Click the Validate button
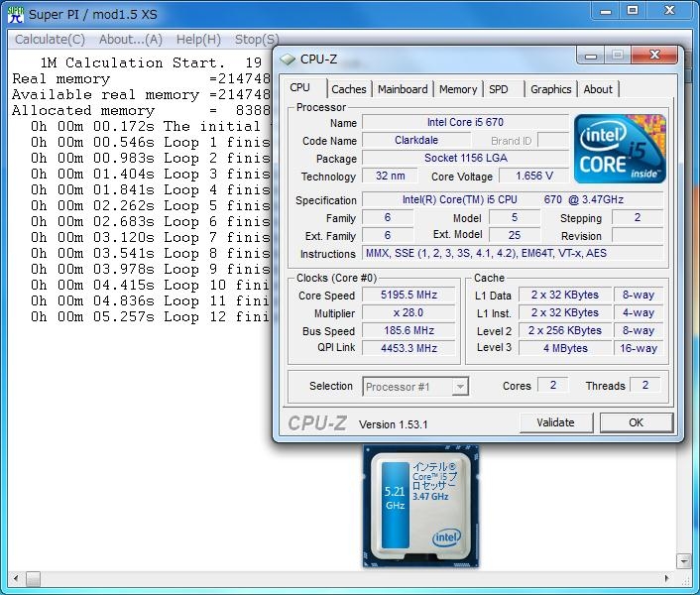The width and height of the screenshot is (700, 595). pyautogui.click(x=556, y=422)
